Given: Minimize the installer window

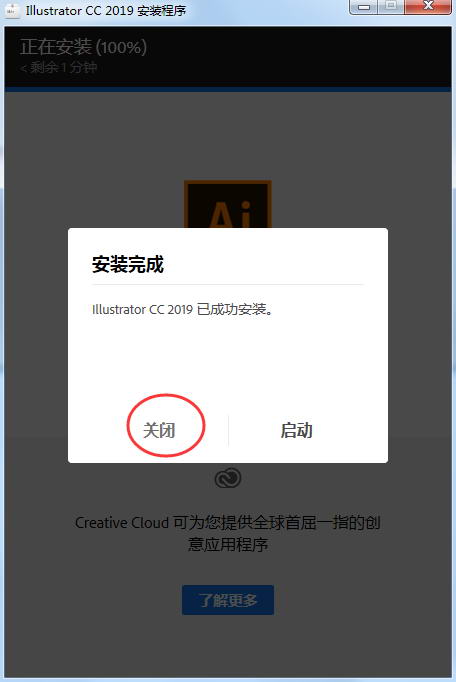Looking at the screenshot, I should point(364,7).
